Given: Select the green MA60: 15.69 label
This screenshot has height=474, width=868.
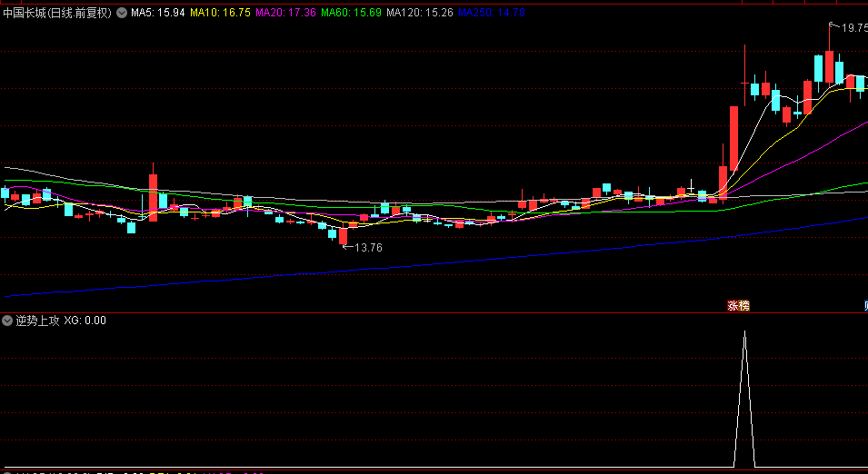Looking at the screenshot, I should point(351,13).
